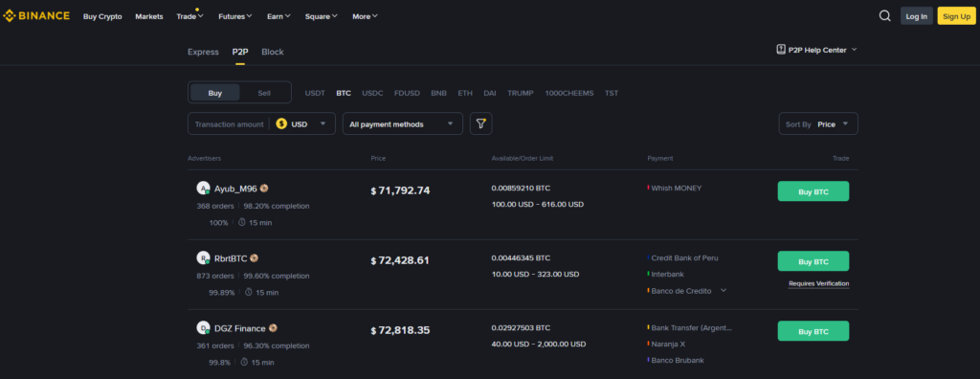980x379 pixels.
Task: Click the clock icon in DGZ Finance row
Action: coord(244,362)
